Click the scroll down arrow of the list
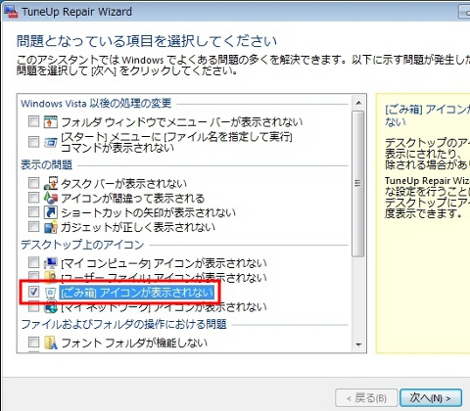Screen dimensions: 470x411 [358, 344]
